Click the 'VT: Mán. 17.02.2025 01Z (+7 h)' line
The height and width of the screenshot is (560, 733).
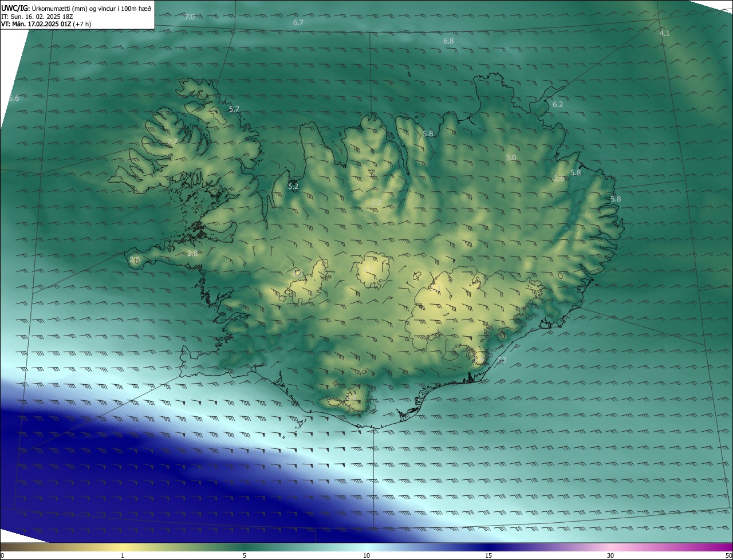(46, 24)
